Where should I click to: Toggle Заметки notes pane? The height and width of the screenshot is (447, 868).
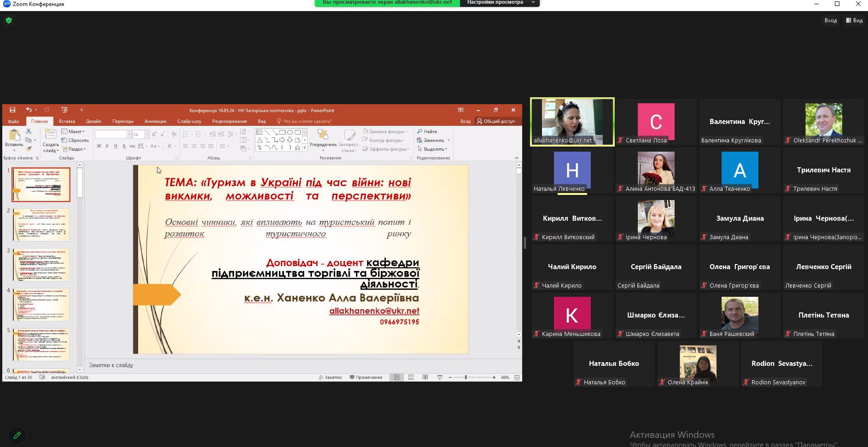pos(330,377)
